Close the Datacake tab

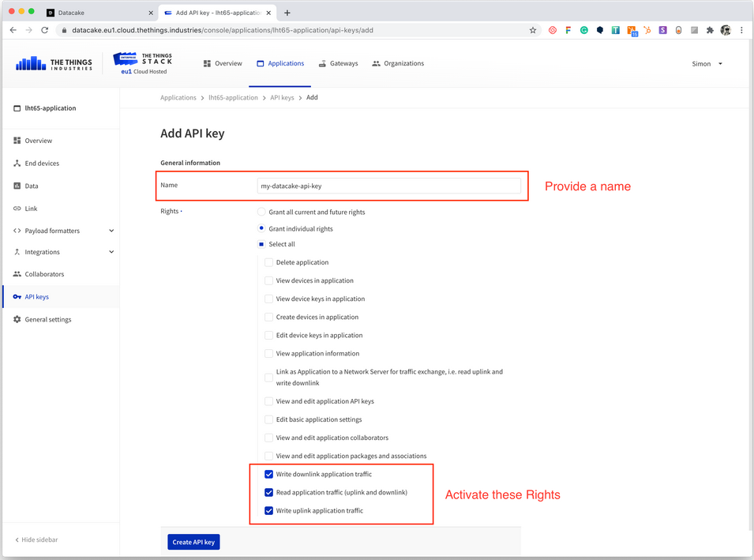coord(151,13)
